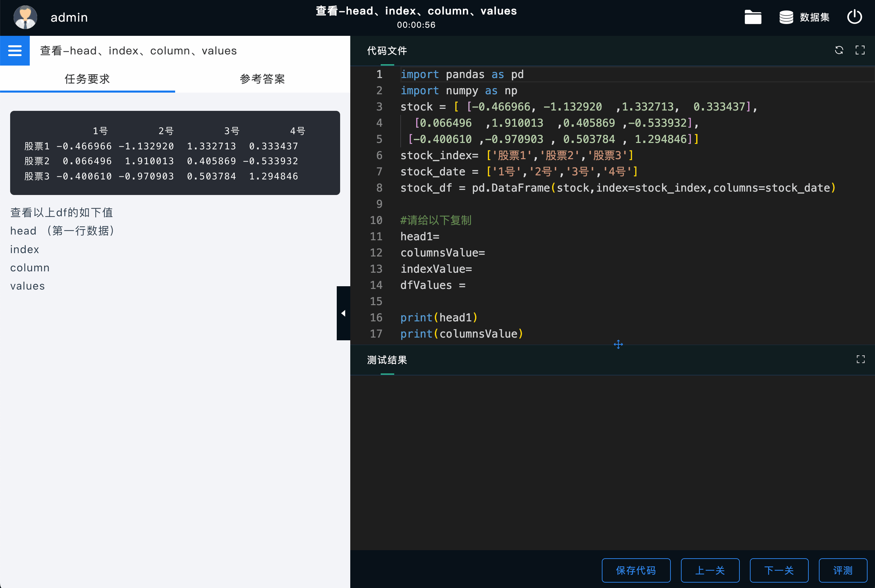Open the 数据集 database icon

(786, 17)
